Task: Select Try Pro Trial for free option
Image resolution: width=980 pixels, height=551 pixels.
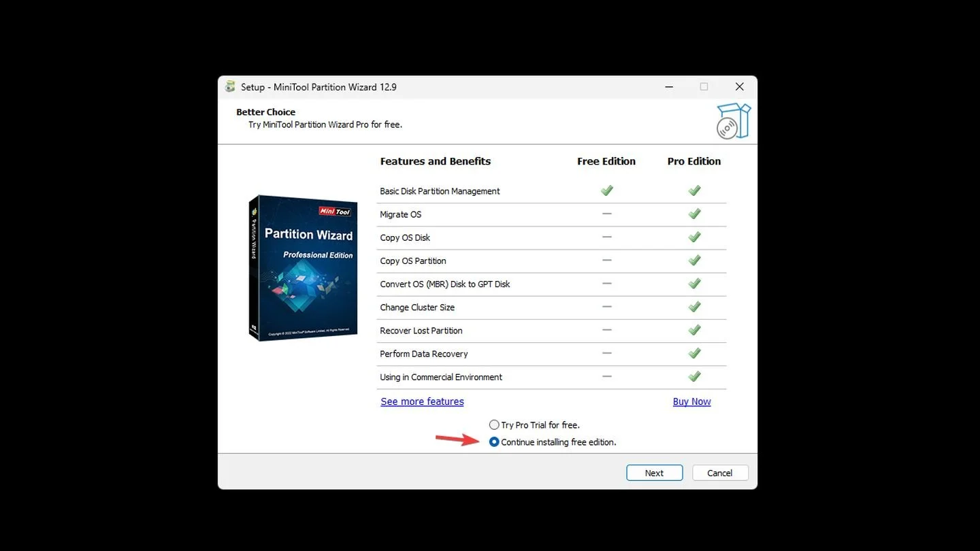Action: (x=534, y=424)
